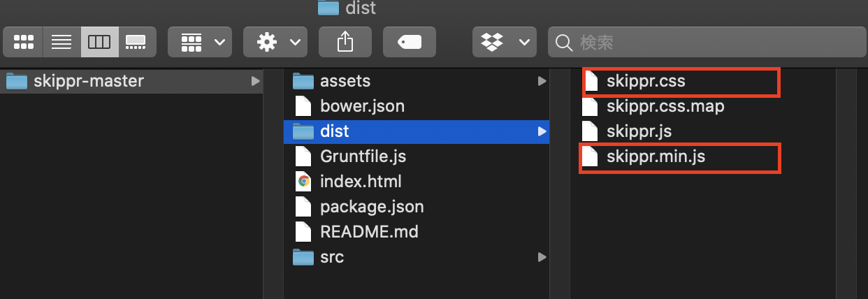Select the index.html file
The height and width of the screenshot is (299, 868).
point(416,181)
